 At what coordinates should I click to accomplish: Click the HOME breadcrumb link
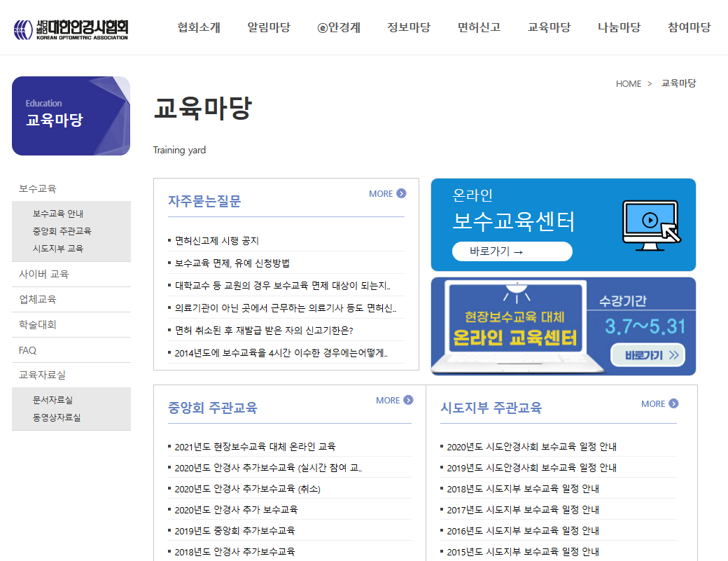(628, 83)
